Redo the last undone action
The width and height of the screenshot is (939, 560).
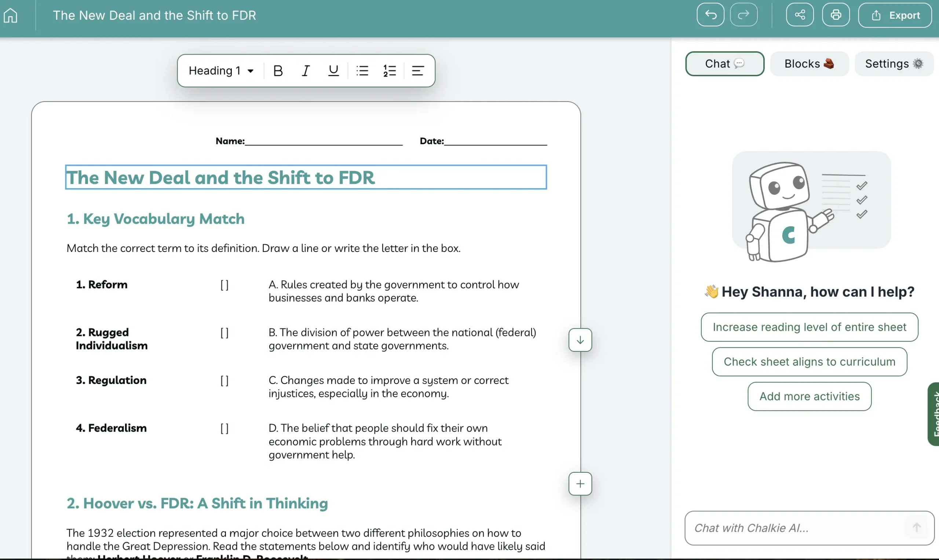[743, 15]
